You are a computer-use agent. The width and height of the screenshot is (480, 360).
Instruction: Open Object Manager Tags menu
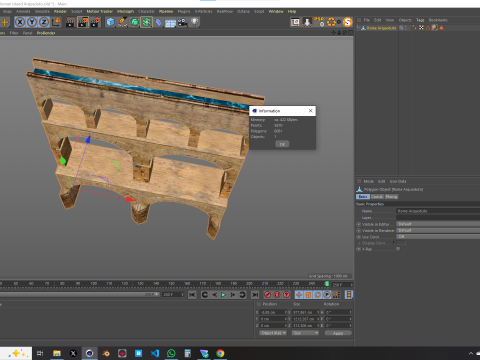point(420,20)
